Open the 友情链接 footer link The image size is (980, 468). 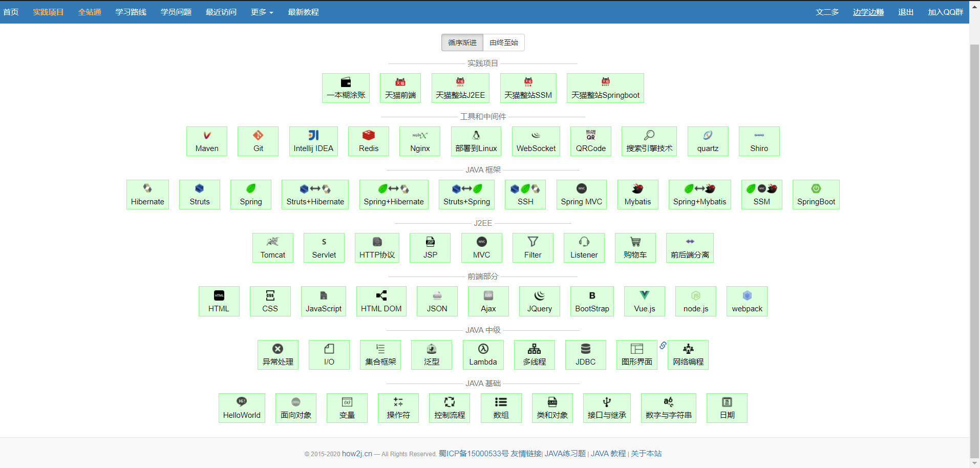click(x=526, y=454)
